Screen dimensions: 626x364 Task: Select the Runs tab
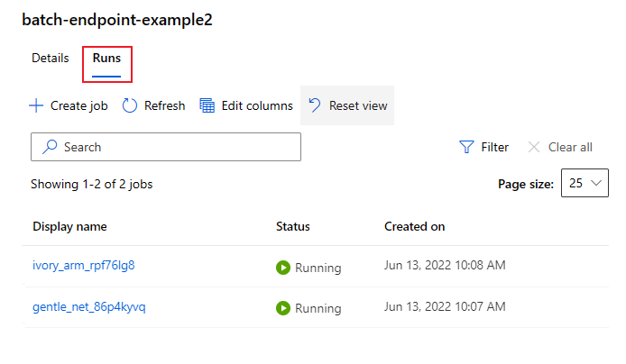pyautogui.click(x=106, y=59)
